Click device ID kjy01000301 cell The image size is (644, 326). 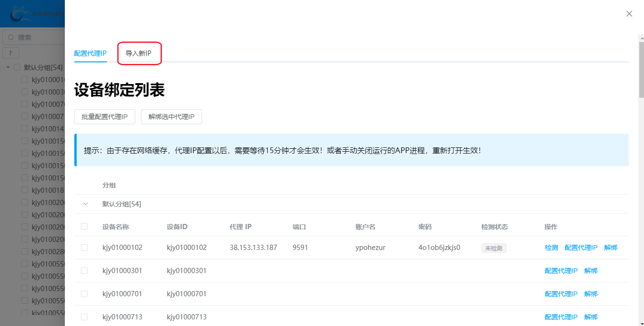[187, 271]
